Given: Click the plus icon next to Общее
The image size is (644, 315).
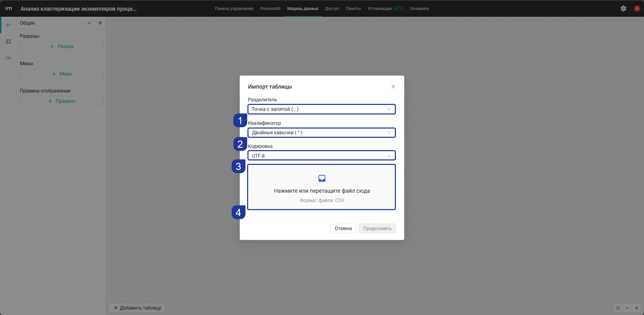Looking at the screenshot, I should coord(100,23).
